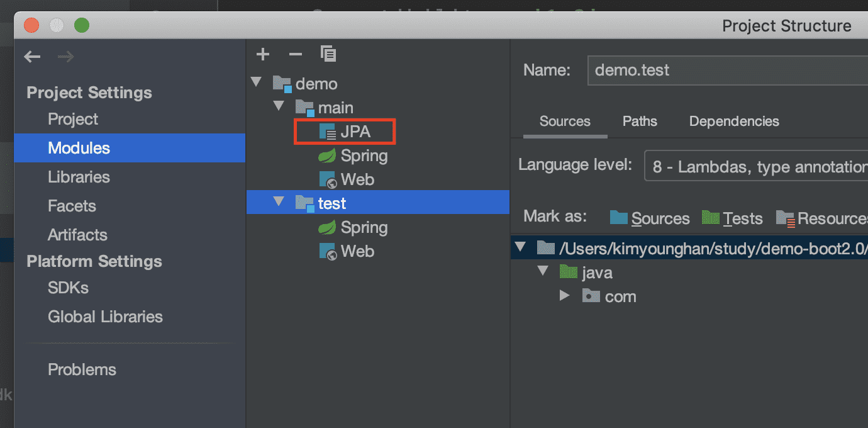
Task: Expand the com package folder
Action: pyautogui.click(x=565, y=296)
